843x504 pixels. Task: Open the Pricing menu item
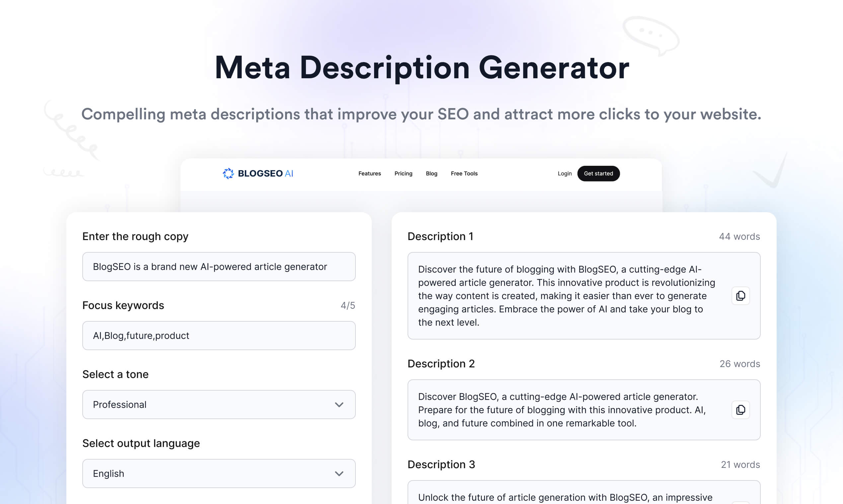click(403, 173)
